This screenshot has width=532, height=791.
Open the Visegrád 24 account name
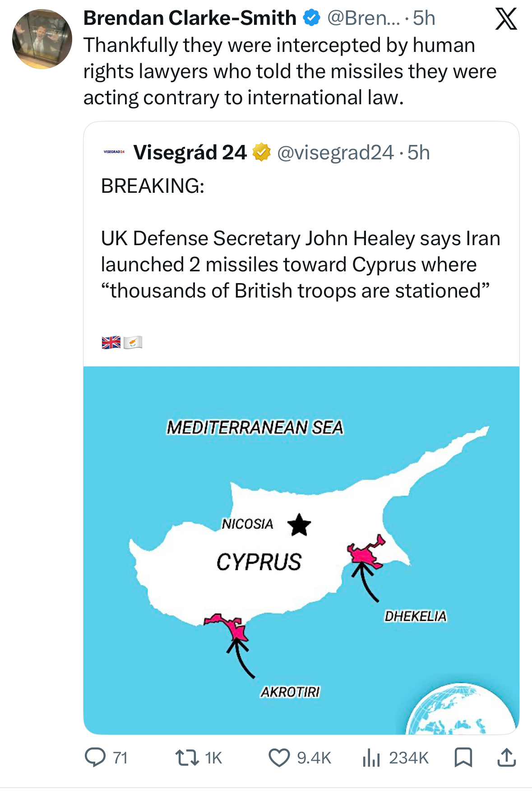(190, 153)
